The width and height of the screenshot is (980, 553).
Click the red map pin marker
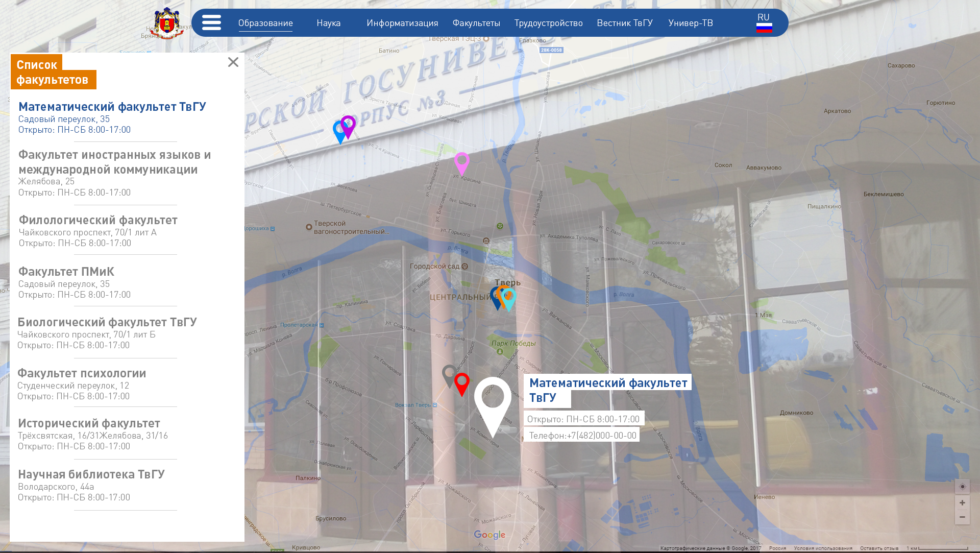coord(462,384)
